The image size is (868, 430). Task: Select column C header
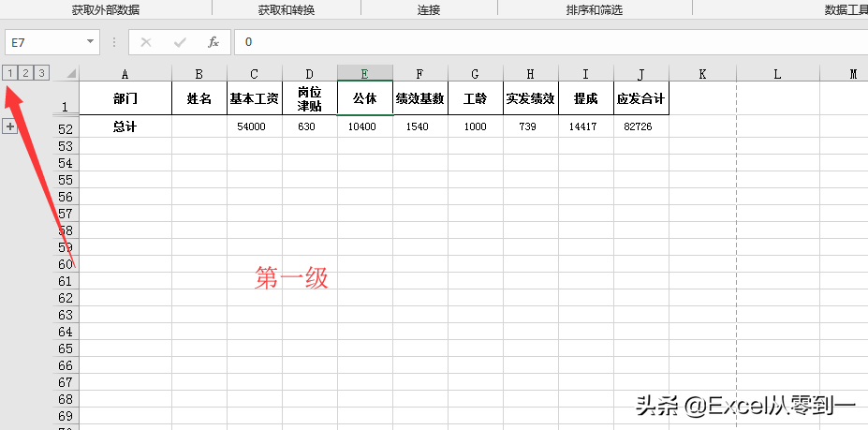point(255,74)
